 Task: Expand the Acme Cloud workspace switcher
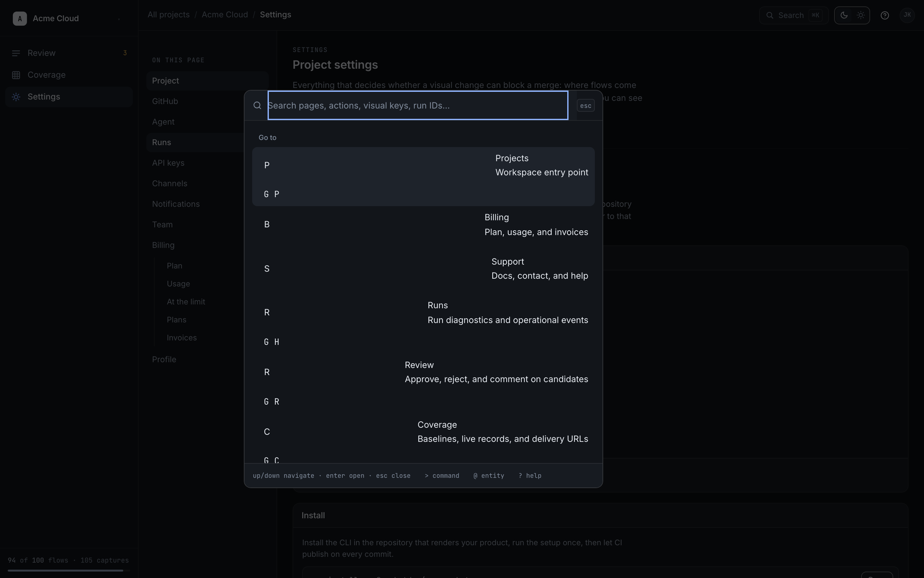119,19
